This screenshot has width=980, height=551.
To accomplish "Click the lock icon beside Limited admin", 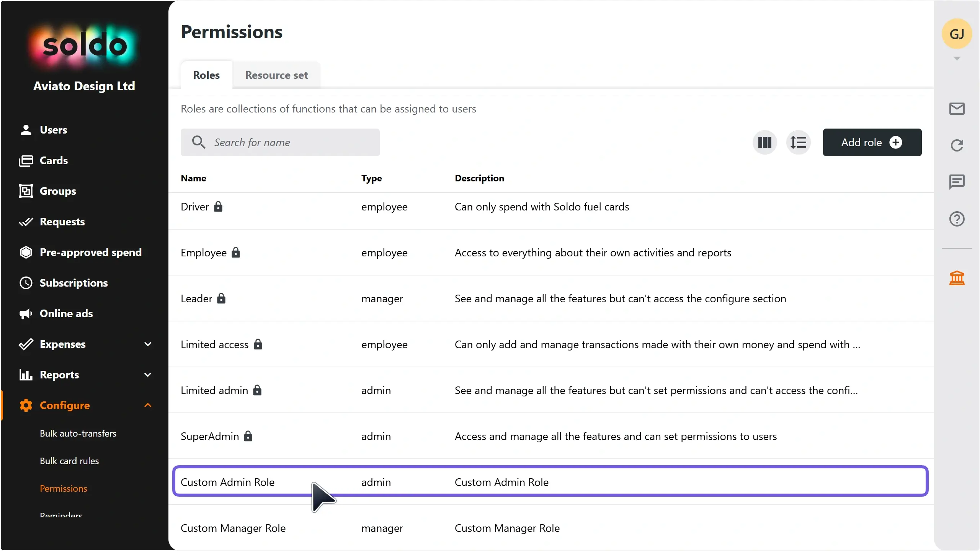I will 257,390.
